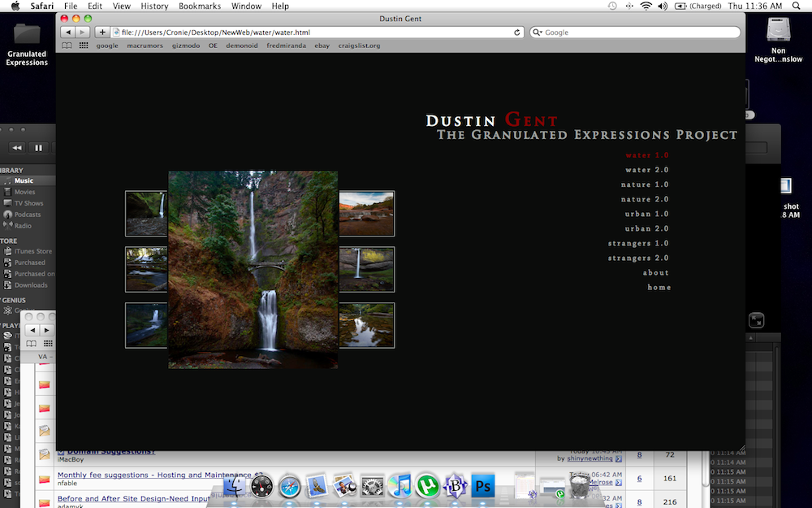Add bookmark with the plus button
Screen dimensions: 812x508
coord(102,33)
